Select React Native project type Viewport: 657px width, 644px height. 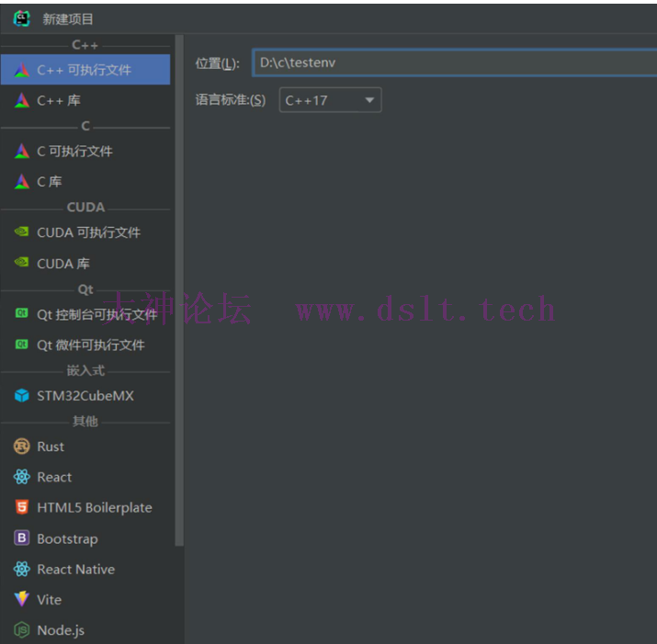(x=85, y=569)
